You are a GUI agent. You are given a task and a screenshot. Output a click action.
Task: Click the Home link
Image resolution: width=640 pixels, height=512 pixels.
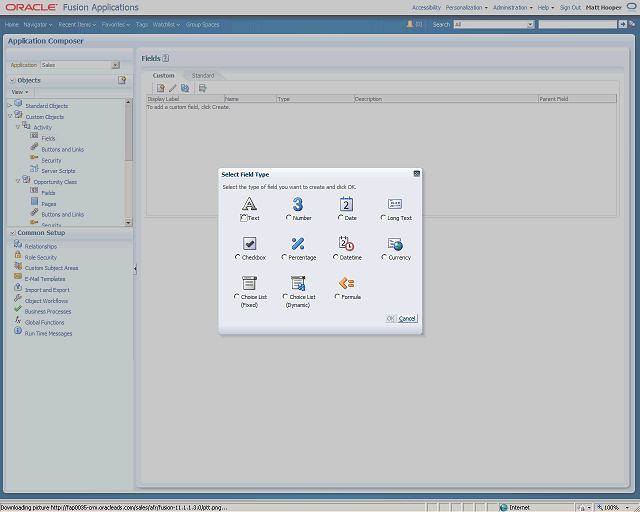pyautogui.click(x=11, y=24)
